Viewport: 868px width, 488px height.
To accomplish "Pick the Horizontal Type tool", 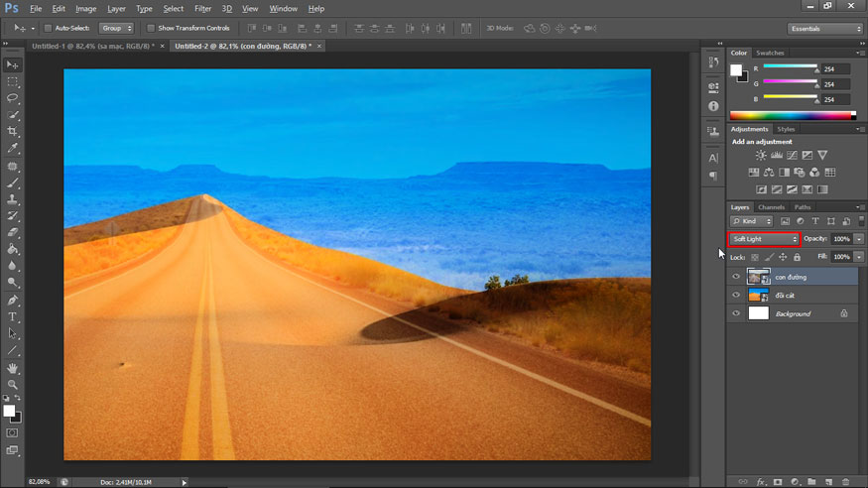I will tap(13, 316).
